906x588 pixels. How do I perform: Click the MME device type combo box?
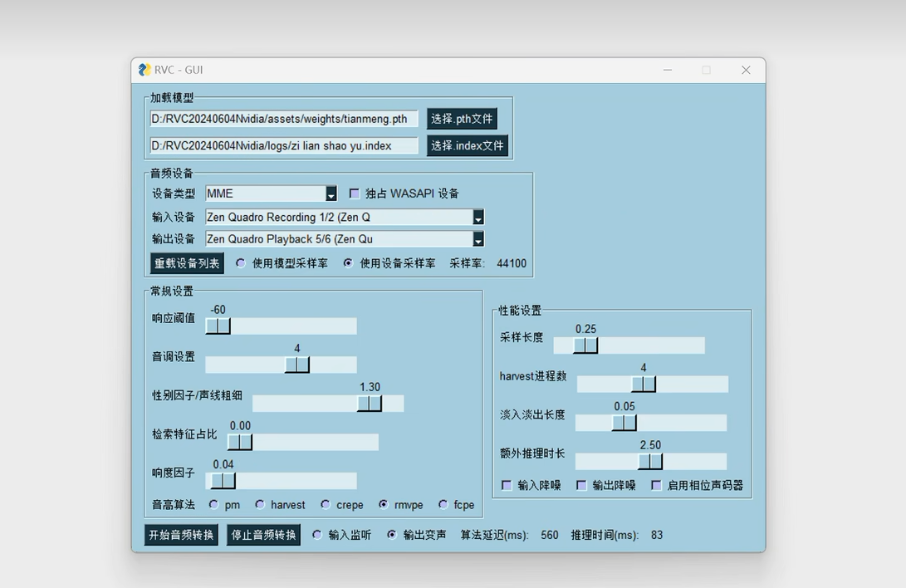(271, 194)
